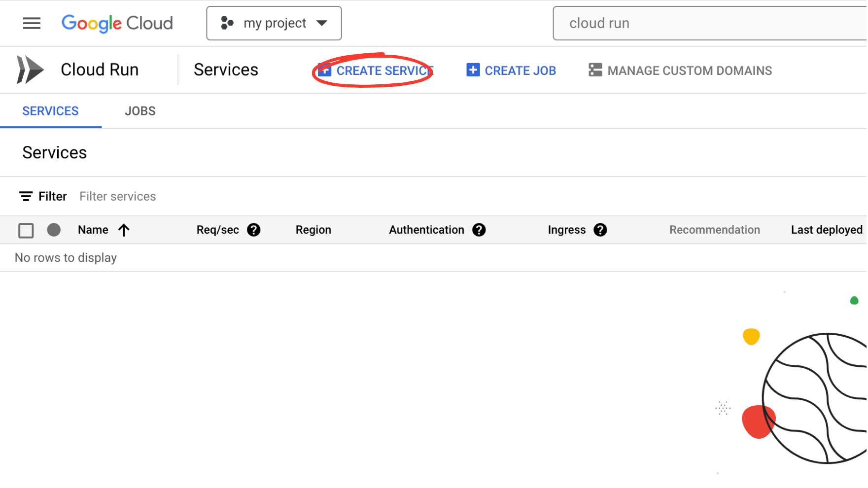Open the Req/sec help tooltip icon
Screen dimensions: 868x488
253,230
